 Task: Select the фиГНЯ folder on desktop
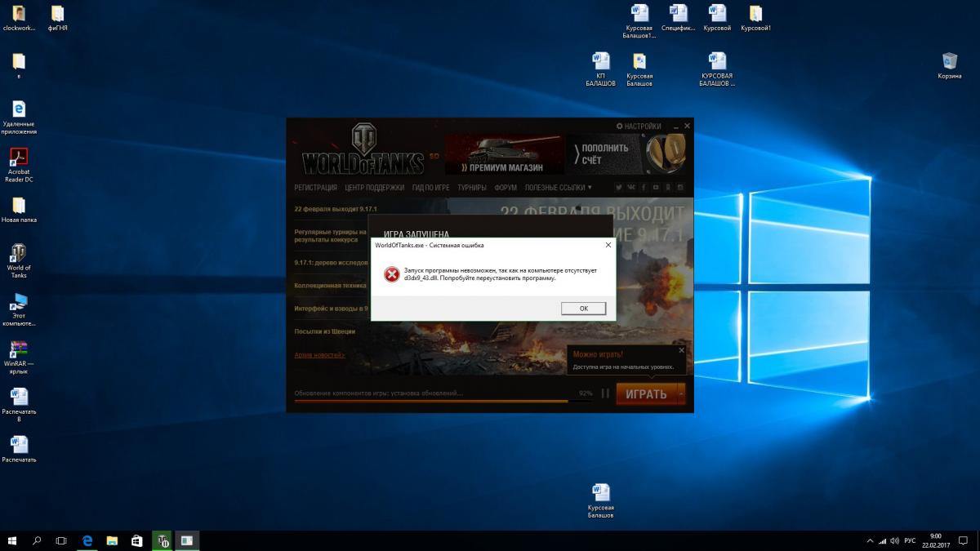pyautogui.click(x=58, y=19)
